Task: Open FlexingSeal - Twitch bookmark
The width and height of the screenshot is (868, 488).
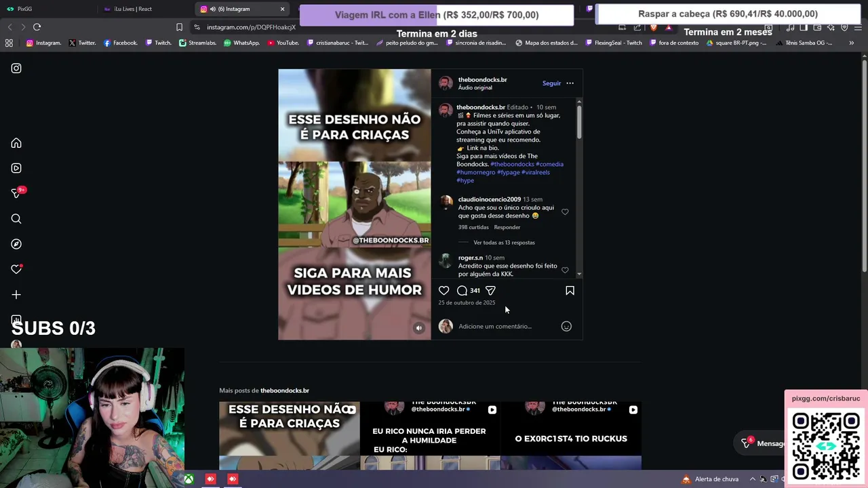Action: [x=613, y=43]
